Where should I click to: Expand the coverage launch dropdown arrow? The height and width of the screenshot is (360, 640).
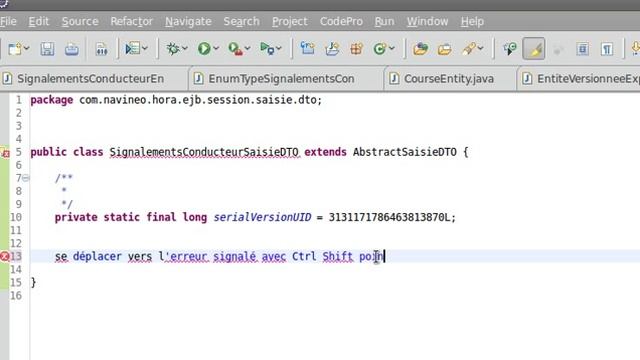point(247,49)
